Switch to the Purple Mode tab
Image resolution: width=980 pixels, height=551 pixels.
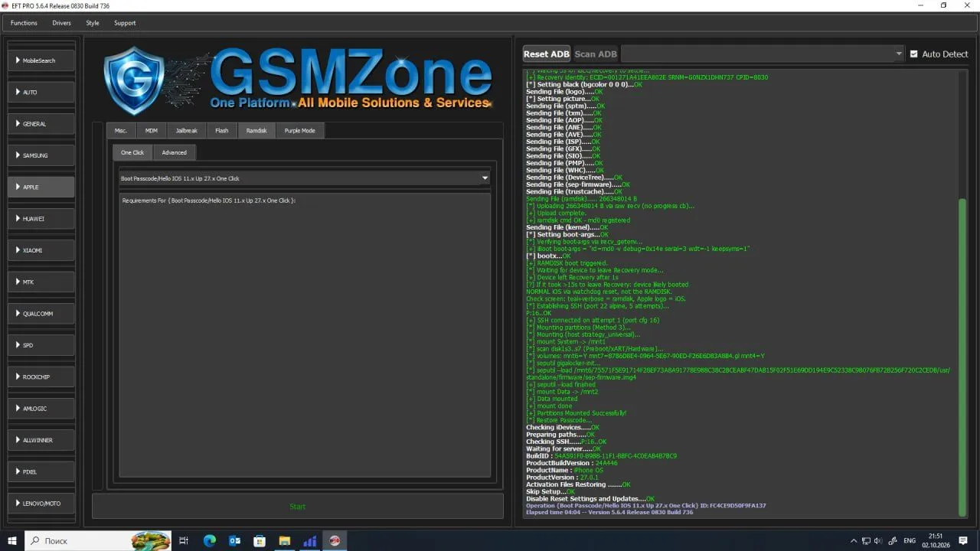299,131
